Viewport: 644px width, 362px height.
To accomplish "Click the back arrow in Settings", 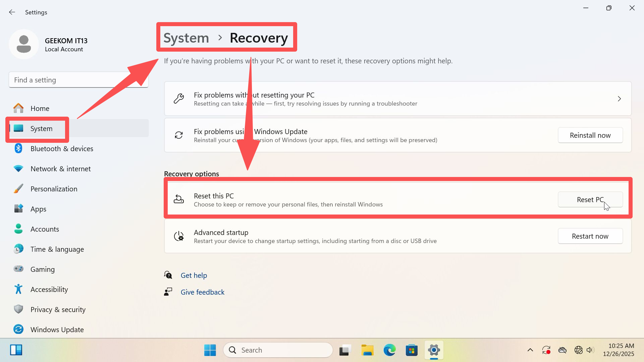I will [12, 12].
